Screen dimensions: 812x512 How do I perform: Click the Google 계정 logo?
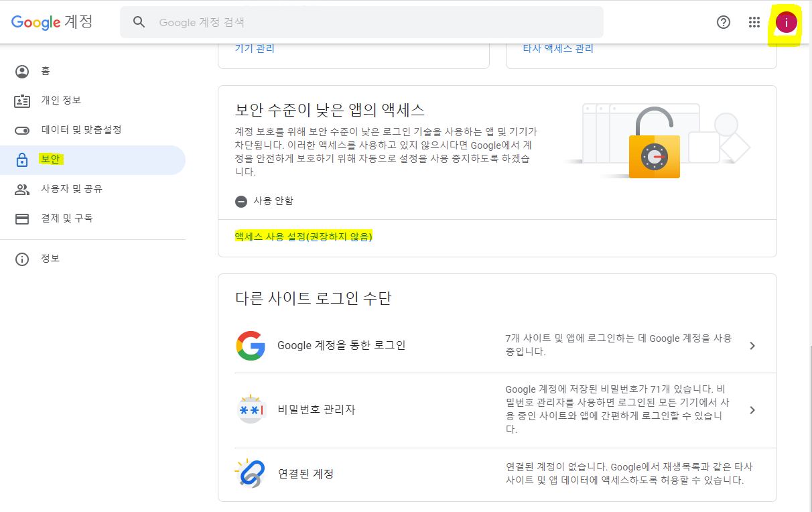click(52, 22)
